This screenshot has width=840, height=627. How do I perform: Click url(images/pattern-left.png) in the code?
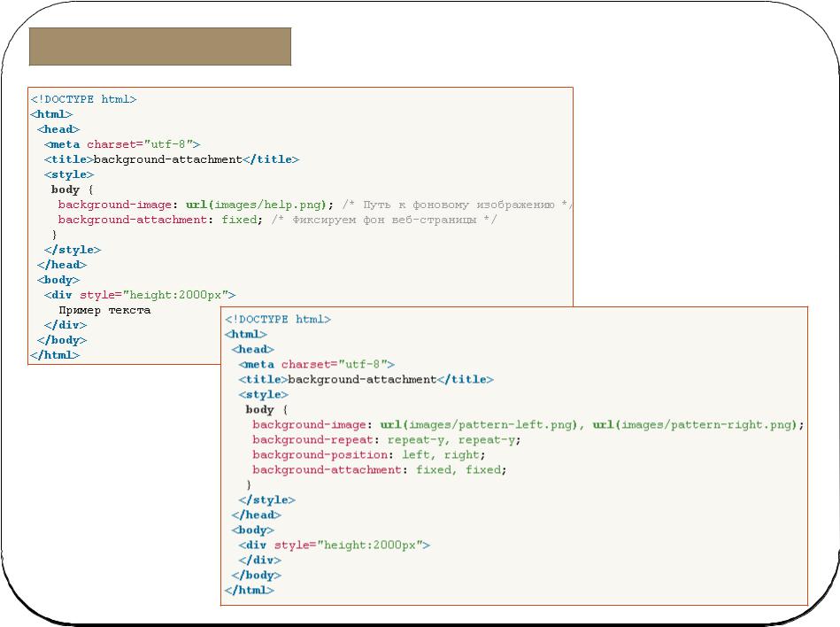click(478, 425)
